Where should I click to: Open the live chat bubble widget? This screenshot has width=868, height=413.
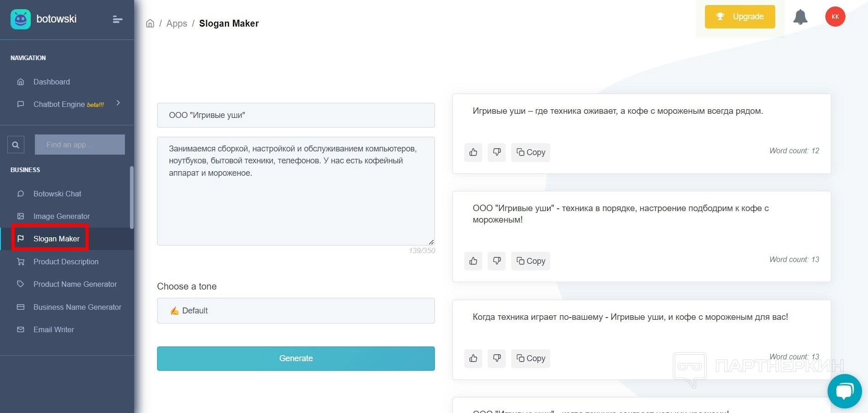pos(844,391)
